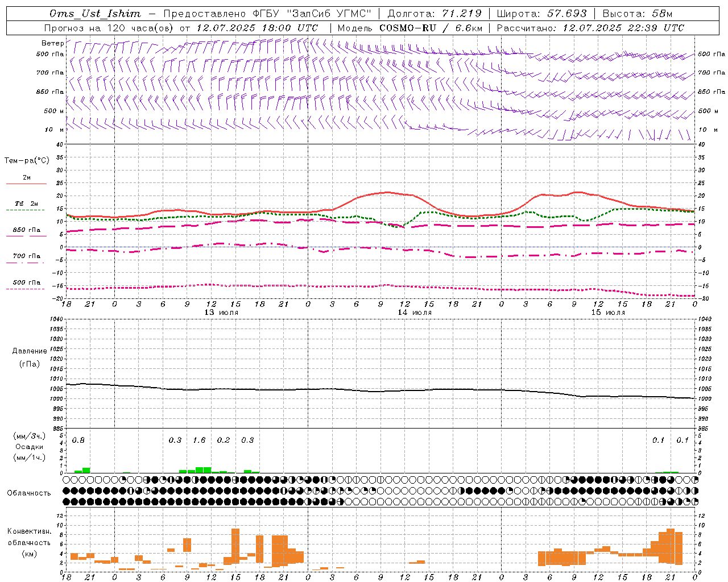Click the forecast start time 12.07.2025 18:00 UTC
The image size is (728, 582).
pos(257,28)
